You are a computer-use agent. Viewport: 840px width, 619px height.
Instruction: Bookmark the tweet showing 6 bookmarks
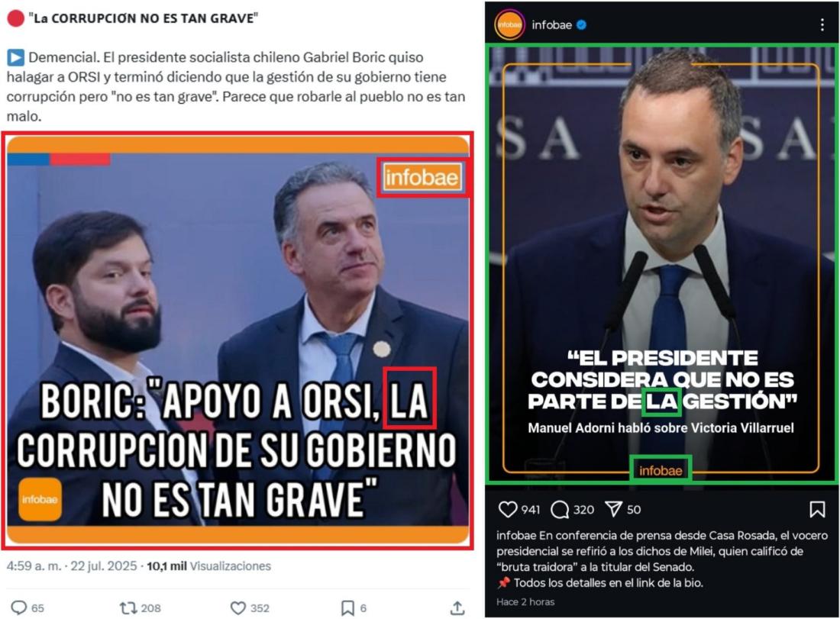(347, 608)
